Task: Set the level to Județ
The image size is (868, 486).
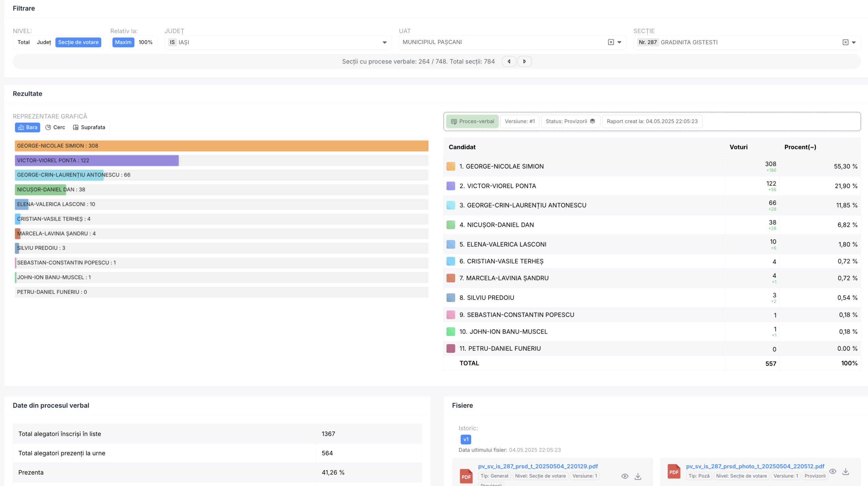Action: (44, 42)
